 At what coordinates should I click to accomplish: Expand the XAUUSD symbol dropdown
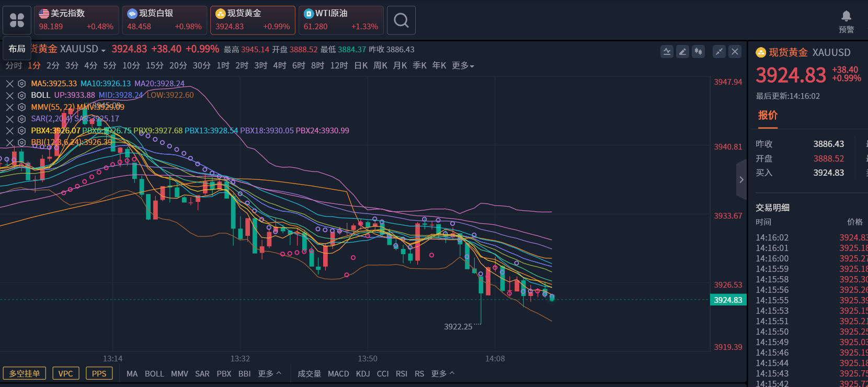(x=104, y=50)
